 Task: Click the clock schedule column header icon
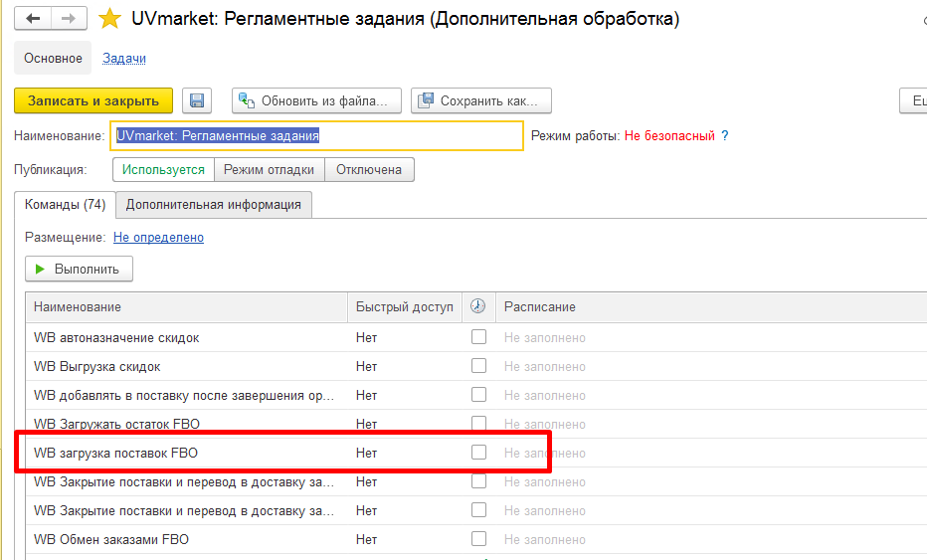point(477,306)
